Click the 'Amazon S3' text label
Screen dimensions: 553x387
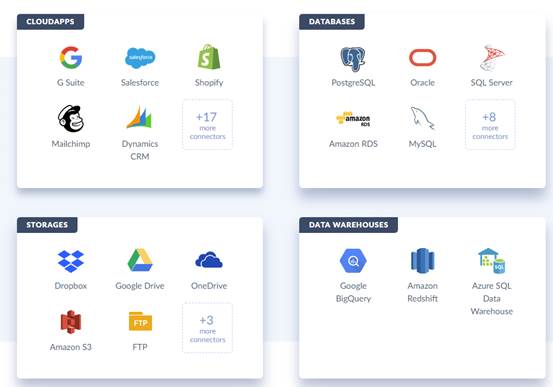(x=71, y=347)
